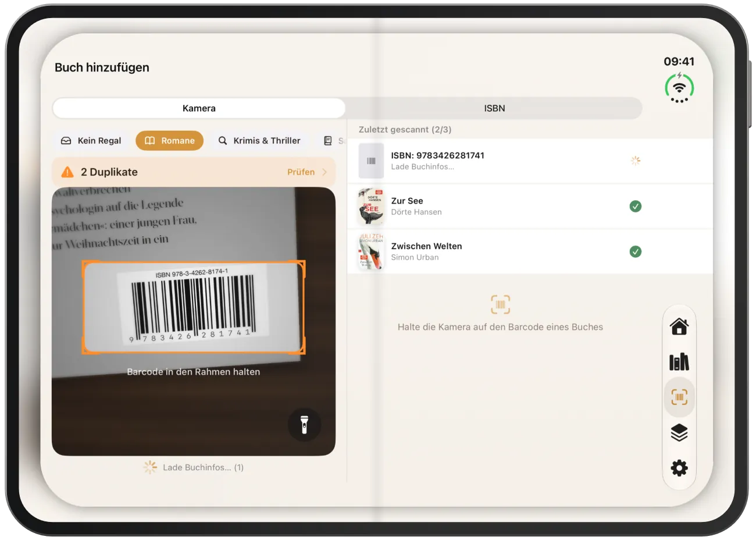Select the Kein Regal shelf chip
Screen dimensions: 756x540
pos(91,141)
